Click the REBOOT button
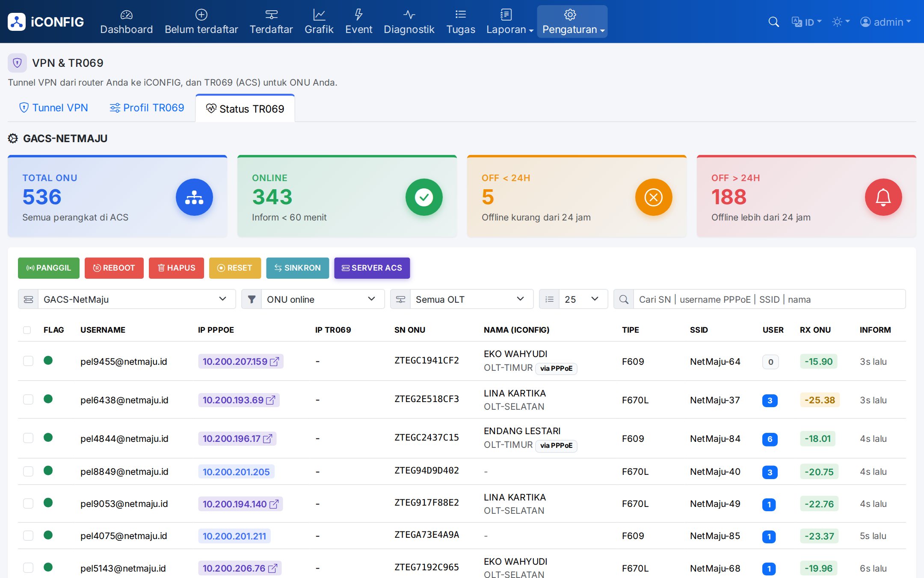 pos(114,268)
